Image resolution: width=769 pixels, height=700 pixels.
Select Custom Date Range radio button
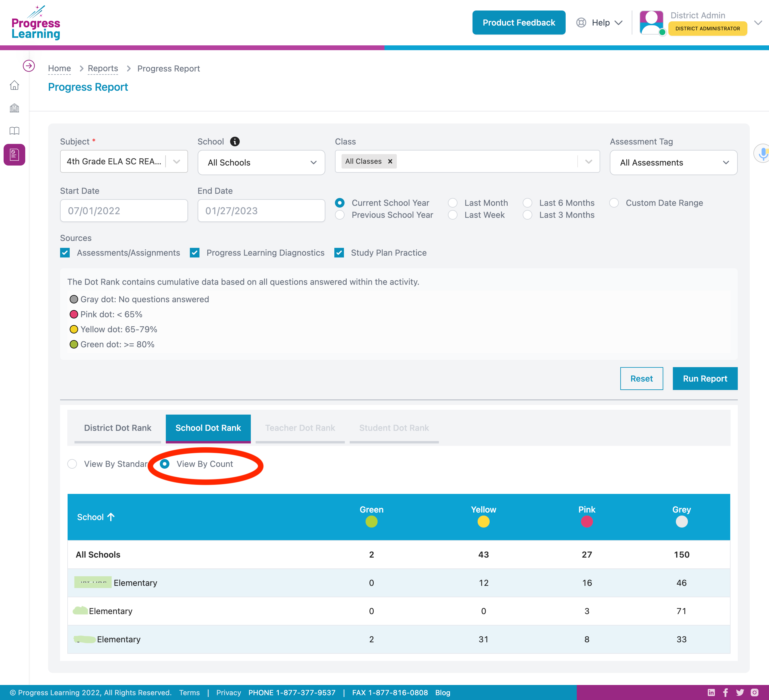614,202
